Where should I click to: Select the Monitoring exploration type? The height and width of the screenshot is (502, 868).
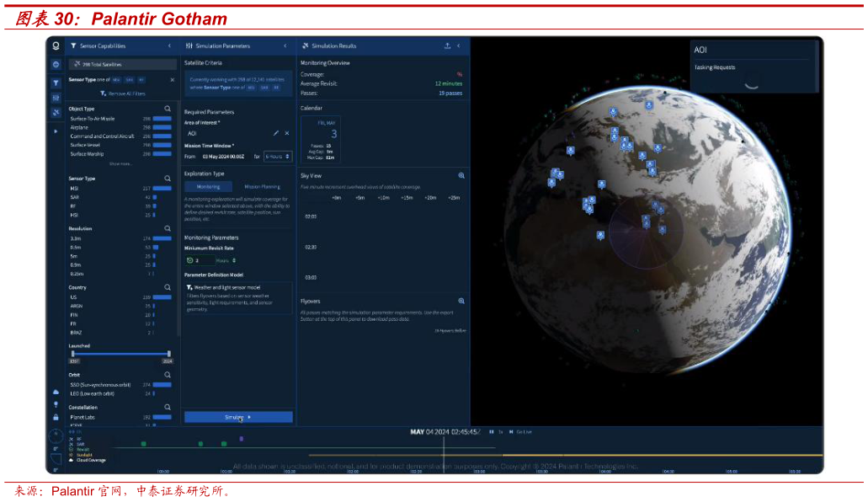208,187
